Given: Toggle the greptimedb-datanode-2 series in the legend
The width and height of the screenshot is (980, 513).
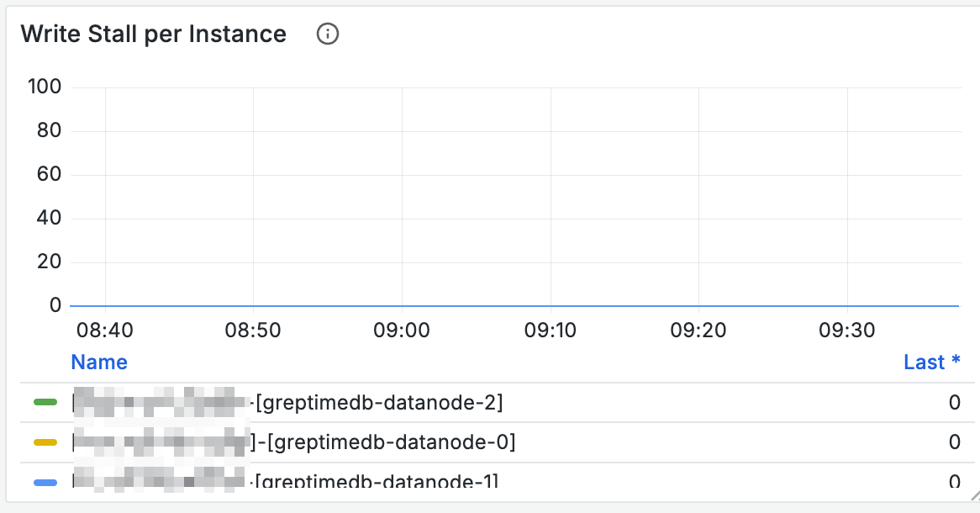Looking at the screenshot, I should click(x=378, y=403).
